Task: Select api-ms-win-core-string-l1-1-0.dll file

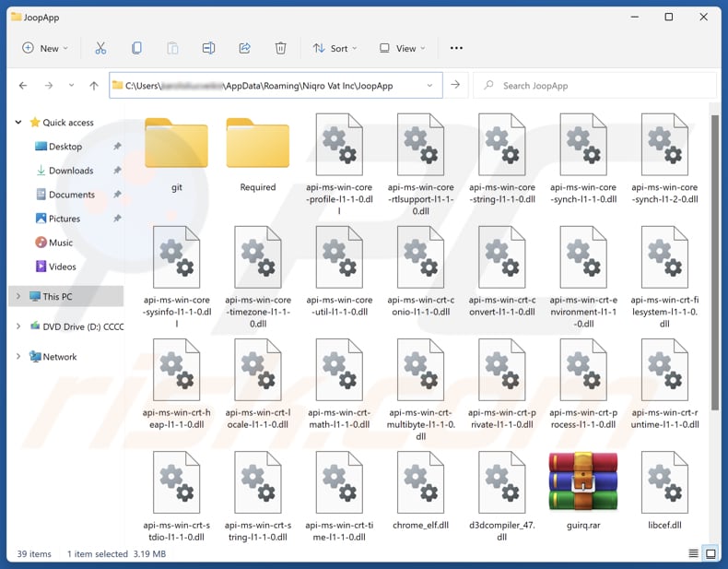Action: (502, 160)
